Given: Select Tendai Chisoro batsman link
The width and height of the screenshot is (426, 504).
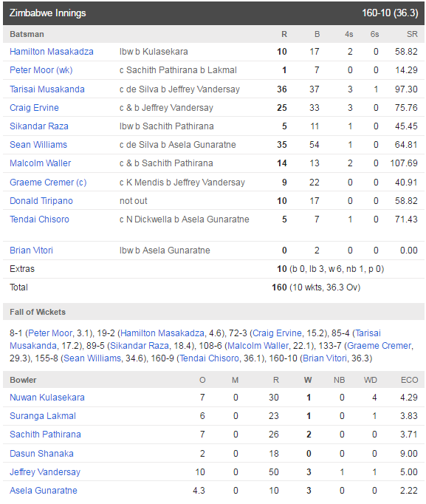Looking at the screenshot, I should pos(39,219).
